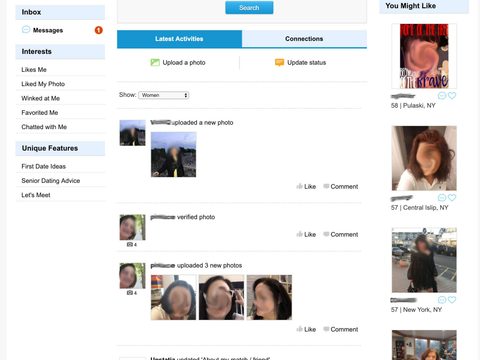Screen dimensions: 480x360
Task: Click the username of the Pulaski, NY member
Action: click(x=403, y=96)
